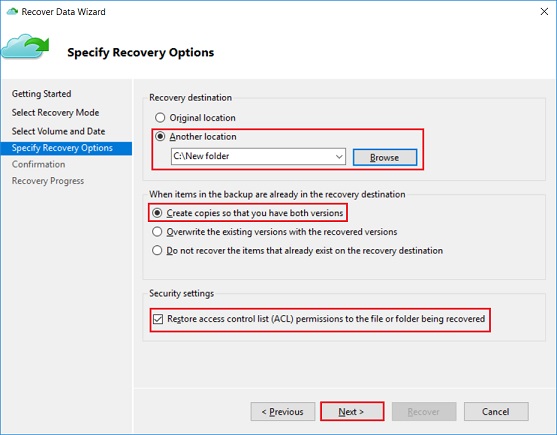
Task: Select the Original location radio button
Action: click(160, 118)
